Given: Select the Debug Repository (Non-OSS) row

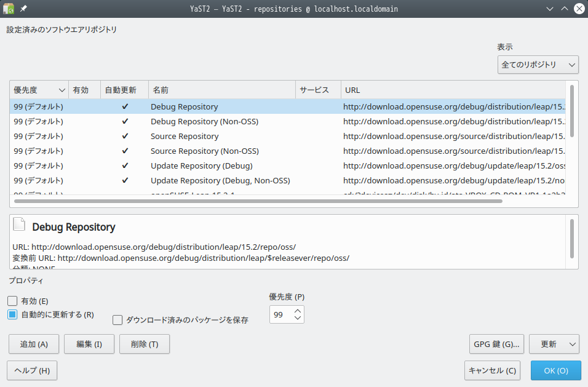Looking at the screenshot, I should coord(288,121).
